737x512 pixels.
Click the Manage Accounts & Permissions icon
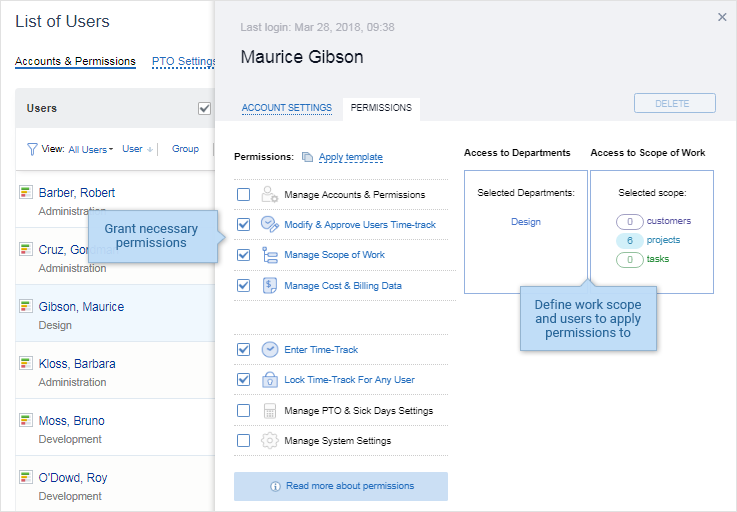pyautogui.click(x=270, y=194)
